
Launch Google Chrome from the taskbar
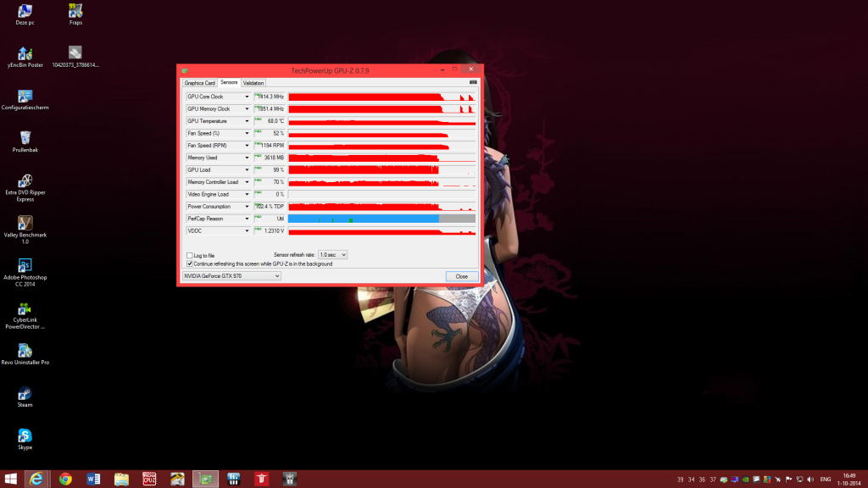(65, 480)
